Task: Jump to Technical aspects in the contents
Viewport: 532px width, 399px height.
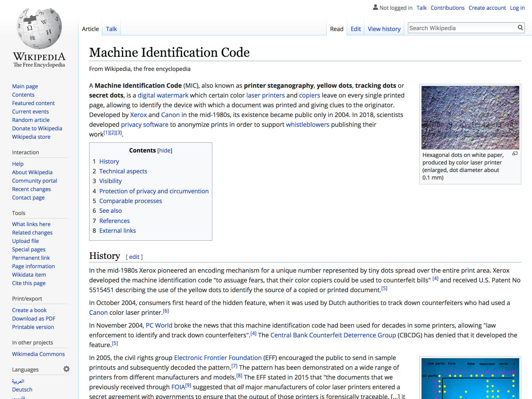Action: click(123, 171)
